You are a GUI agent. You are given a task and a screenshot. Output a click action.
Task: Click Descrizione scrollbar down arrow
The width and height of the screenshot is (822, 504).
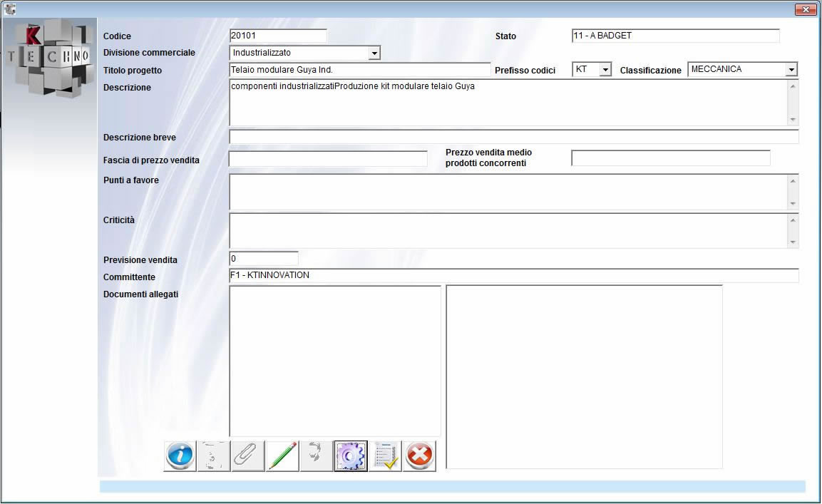[793, 120]
